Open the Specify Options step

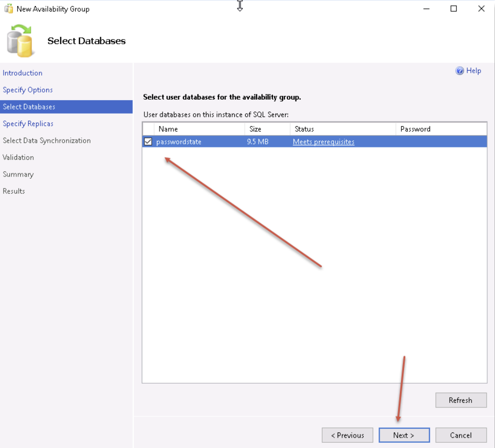coord(28,90)
